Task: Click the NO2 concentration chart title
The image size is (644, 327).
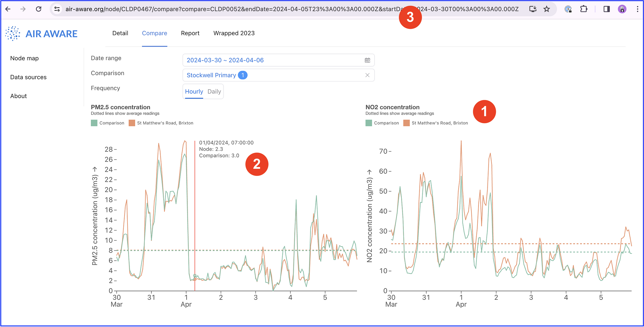Action: tap(392, 107)
